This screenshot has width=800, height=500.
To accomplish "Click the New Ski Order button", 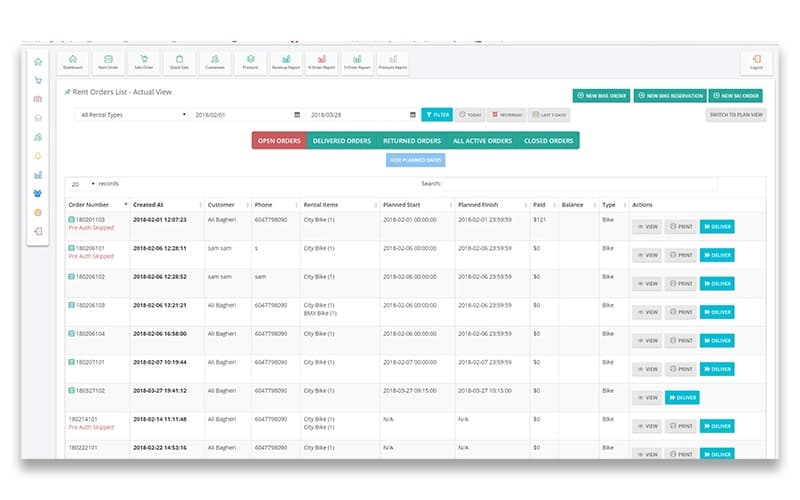I will pos(736,95).
